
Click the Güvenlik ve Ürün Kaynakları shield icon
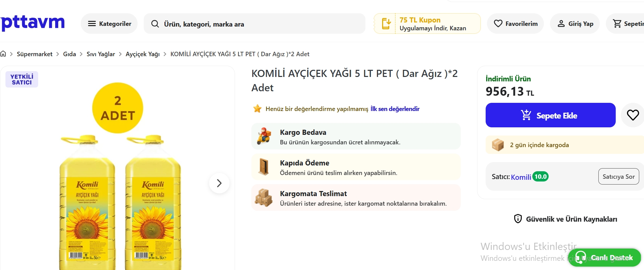point(518,219)
